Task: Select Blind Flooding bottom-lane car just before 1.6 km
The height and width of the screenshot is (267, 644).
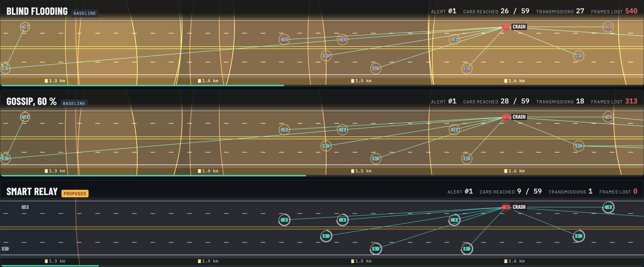Action: pos(467,68)
